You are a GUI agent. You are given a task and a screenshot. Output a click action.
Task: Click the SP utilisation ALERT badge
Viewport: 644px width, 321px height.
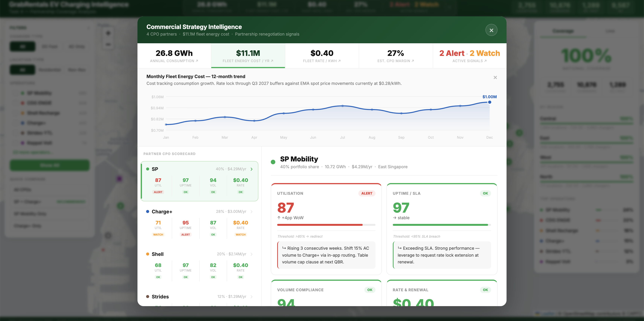[158, 192]
